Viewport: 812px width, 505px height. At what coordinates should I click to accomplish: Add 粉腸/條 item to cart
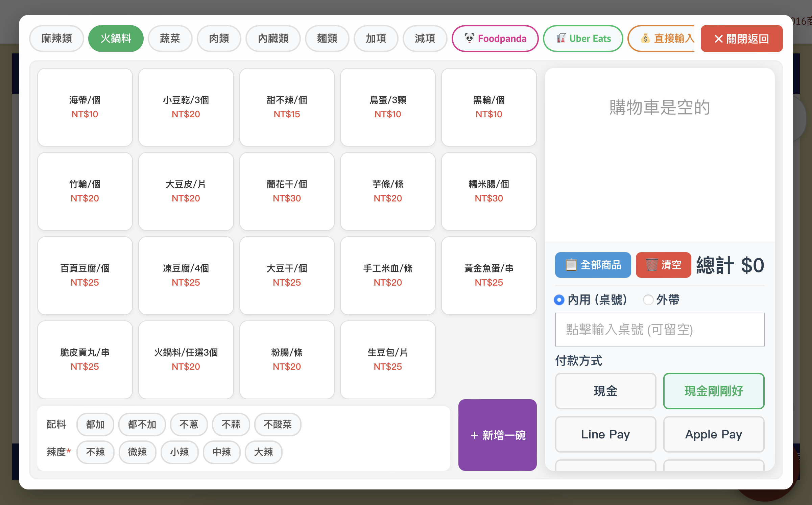pyautogui.click(x=287, y=360)
